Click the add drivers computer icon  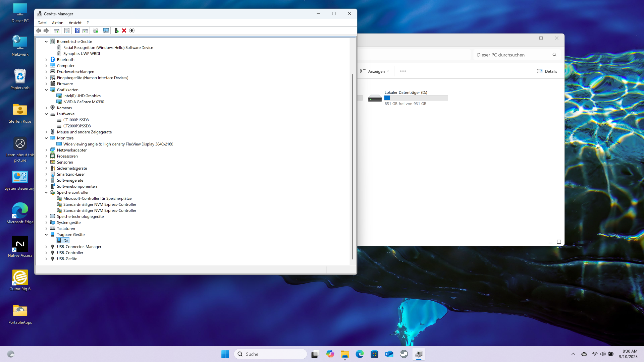point(116,31)
